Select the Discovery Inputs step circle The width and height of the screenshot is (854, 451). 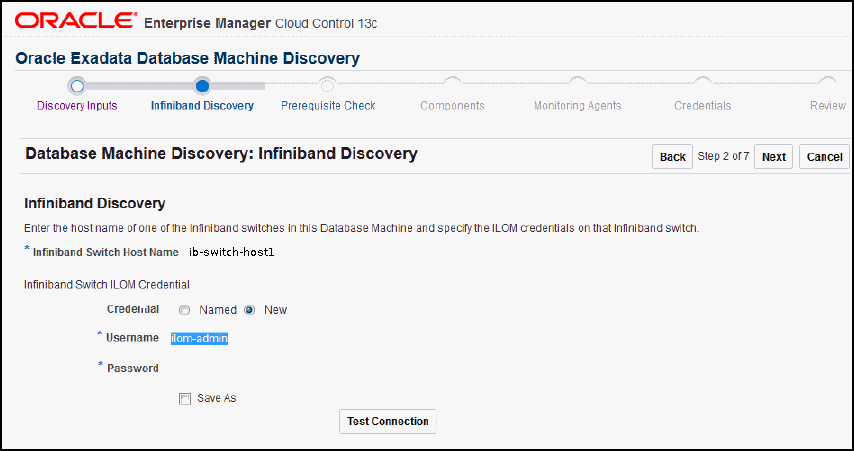point(77,86)
